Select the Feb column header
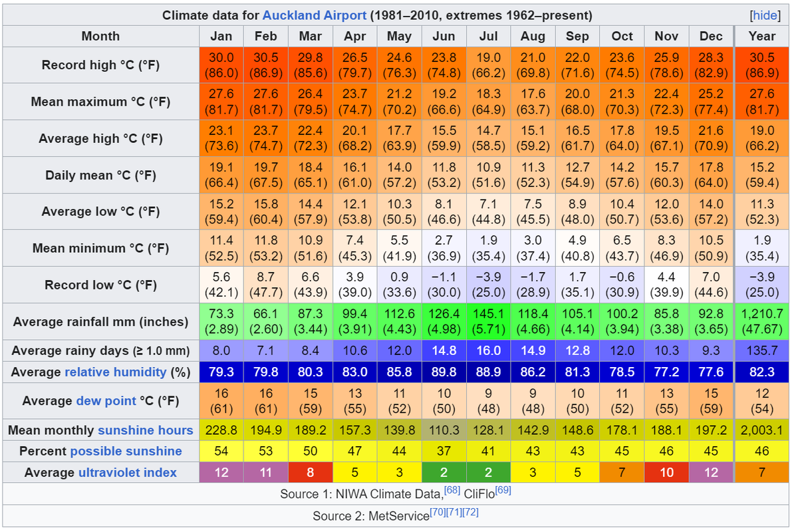 (266, 36)
